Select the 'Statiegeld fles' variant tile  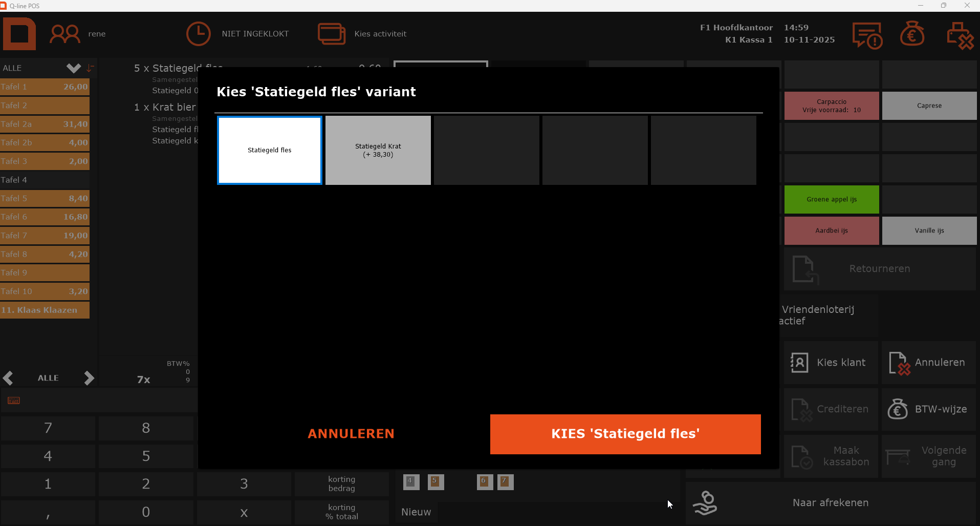tap(270, 150)
